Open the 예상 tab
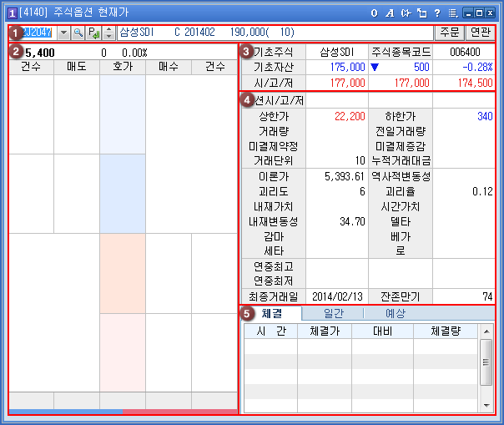Image resolution: width=504 pixels, height=425 pixels. point(395,313)
